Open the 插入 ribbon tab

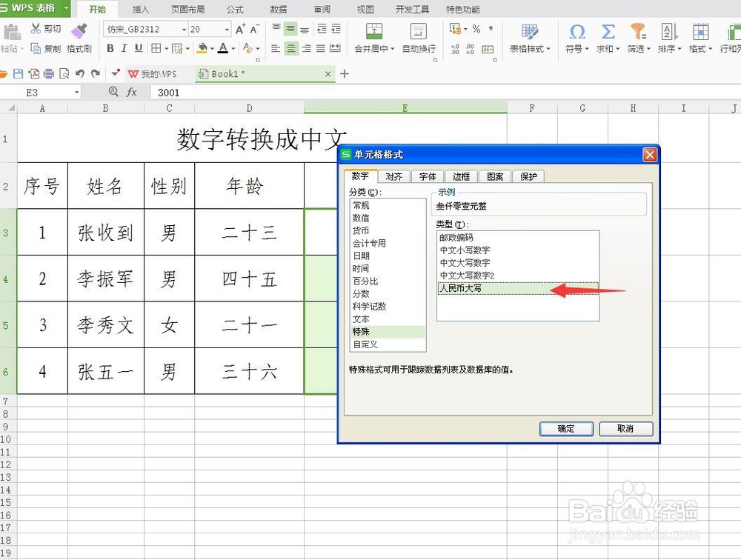(141, 9)
